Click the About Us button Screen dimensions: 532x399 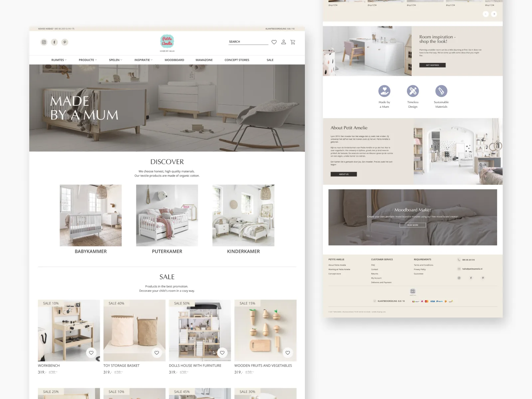343,174
